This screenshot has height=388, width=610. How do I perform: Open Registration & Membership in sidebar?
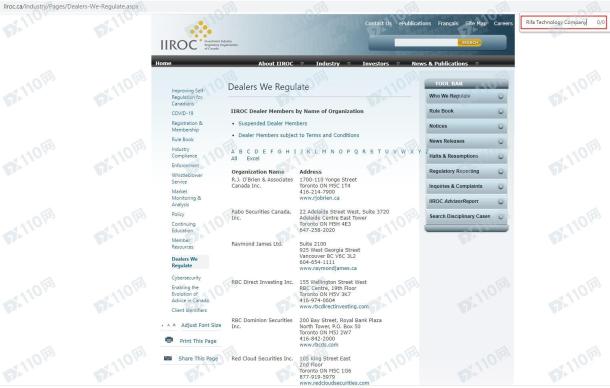coord(187,126)
